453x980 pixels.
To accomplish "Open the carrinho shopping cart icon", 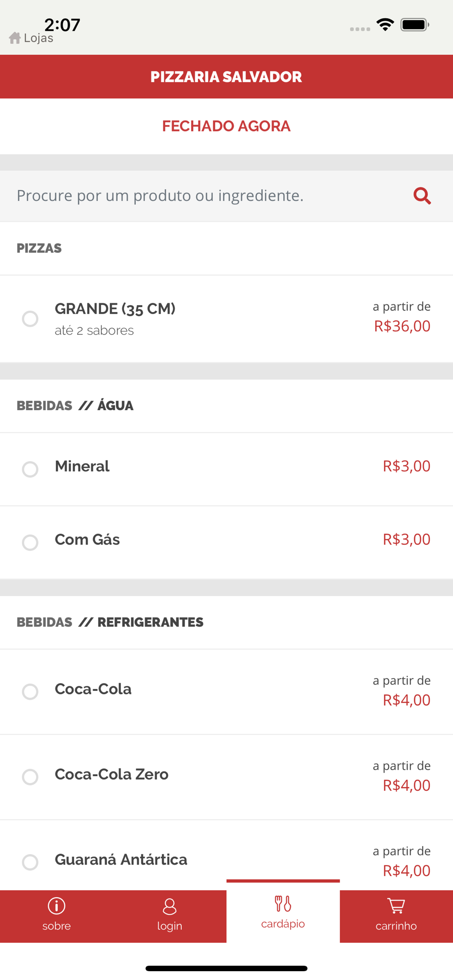I will (x=396, y=906).
